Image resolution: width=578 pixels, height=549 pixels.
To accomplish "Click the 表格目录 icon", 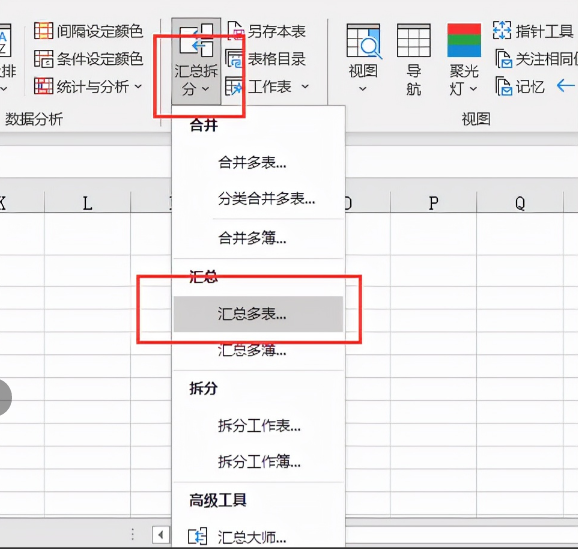I will (x=234, y=59).
